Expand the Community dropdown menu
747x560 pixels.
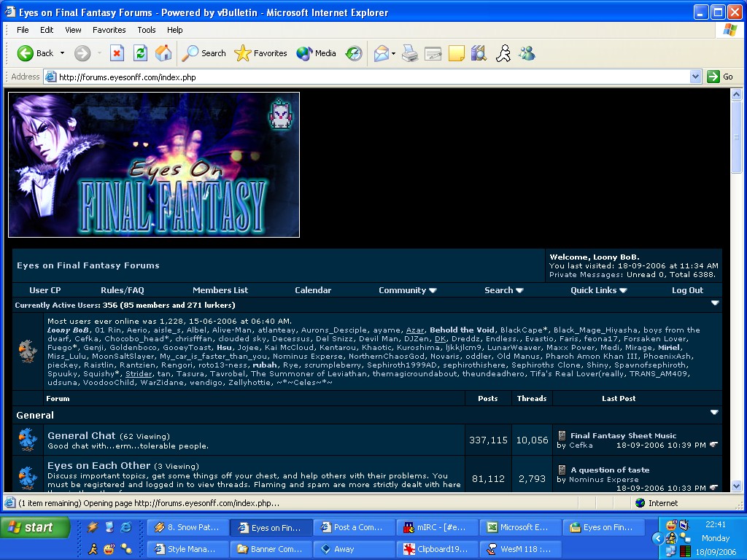407,290
